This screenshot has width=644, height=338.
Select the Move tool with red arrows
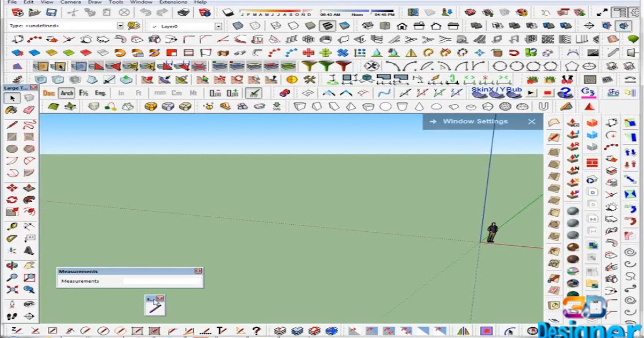(12, 188)
